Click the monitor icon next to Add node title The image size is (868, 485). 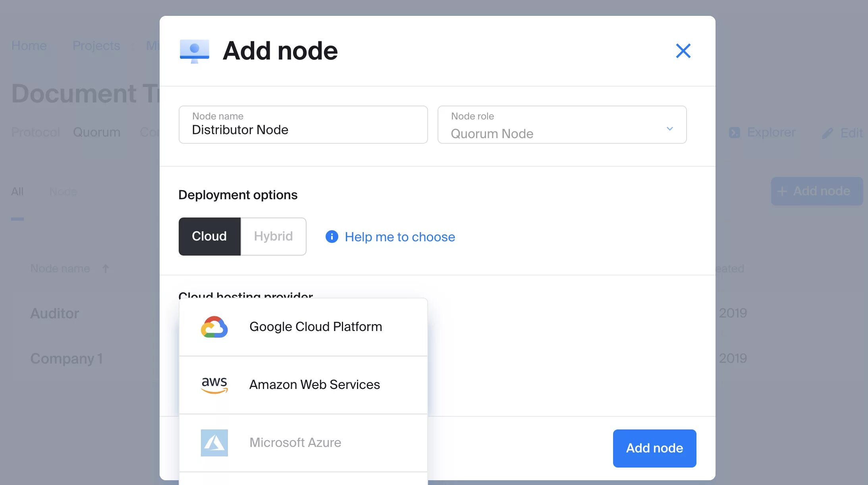[x=194, y=51]
